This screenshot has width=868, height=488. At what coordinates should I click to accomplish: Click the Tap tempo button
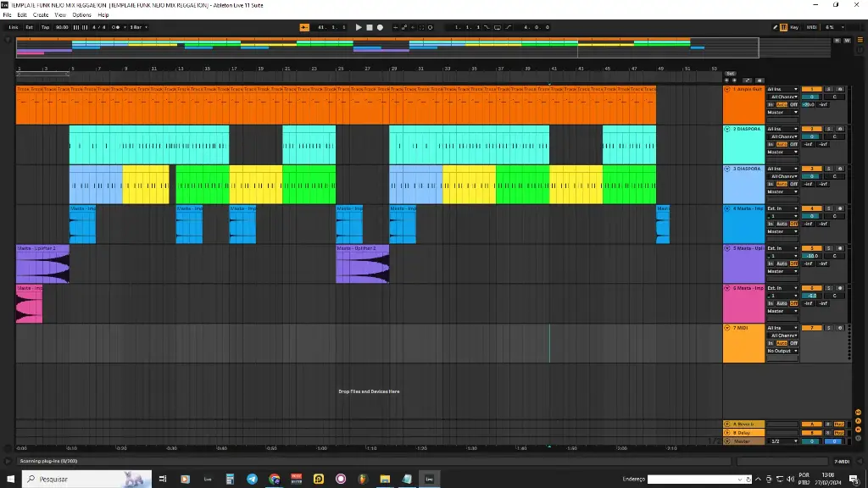(x=46, y=27)
